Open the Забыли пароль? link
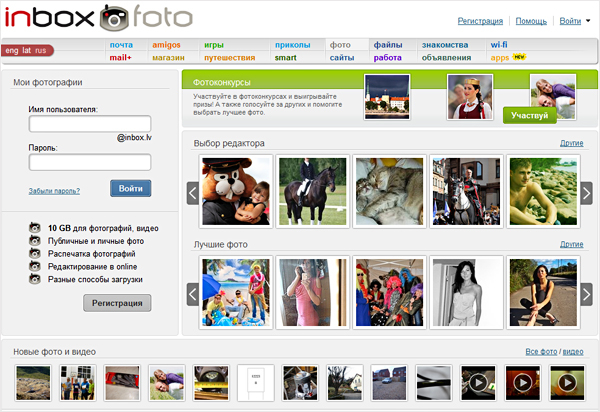 coord(54,191)
